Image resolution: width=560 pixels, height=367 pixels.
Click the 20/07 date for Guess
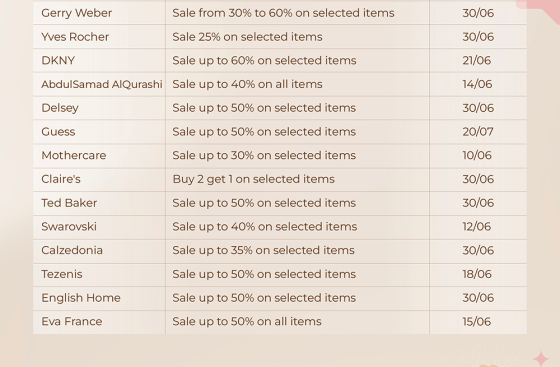[x=478, y=132]
